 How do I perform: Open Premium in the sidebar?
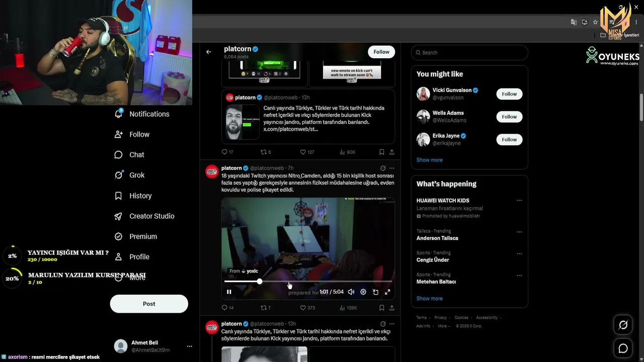tap(136, 236)
